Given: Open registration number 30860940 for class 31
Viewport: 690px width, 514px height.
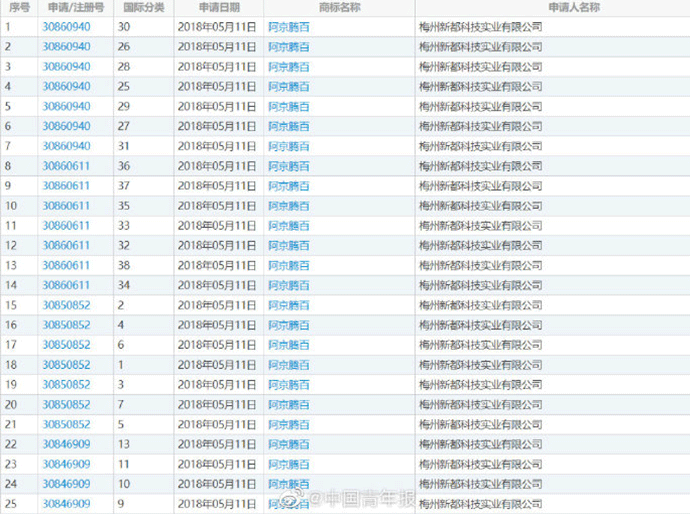Looking at the screenshot, I should click(x=66, y=146).
